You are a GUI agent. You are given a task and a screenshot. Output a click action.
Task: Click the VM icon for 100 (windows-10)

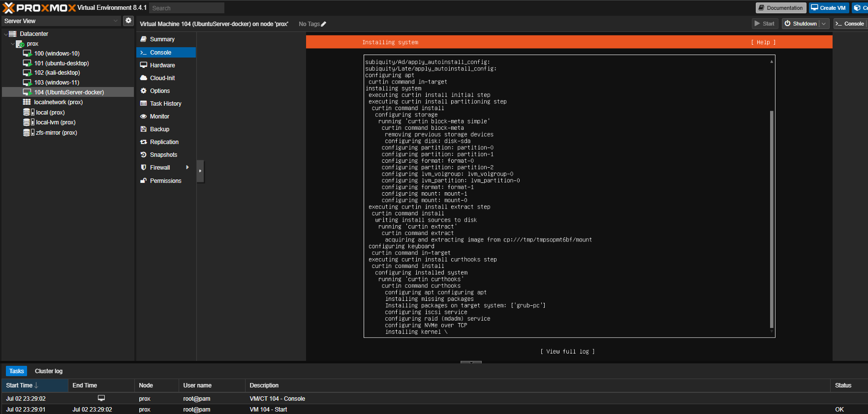point(28,53)
